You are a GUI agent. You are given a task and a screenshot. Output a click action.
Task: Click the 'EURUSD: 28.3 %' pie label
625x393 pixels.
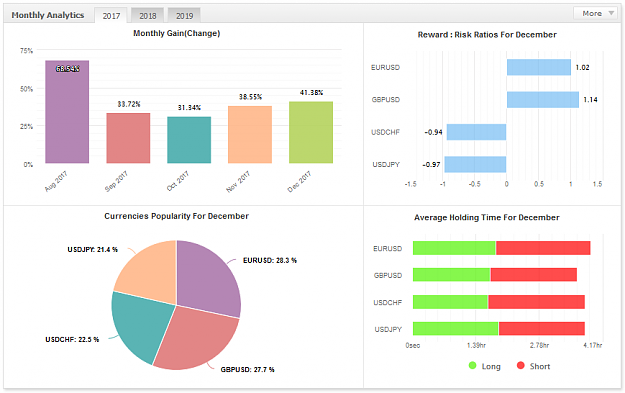(270, 260)
